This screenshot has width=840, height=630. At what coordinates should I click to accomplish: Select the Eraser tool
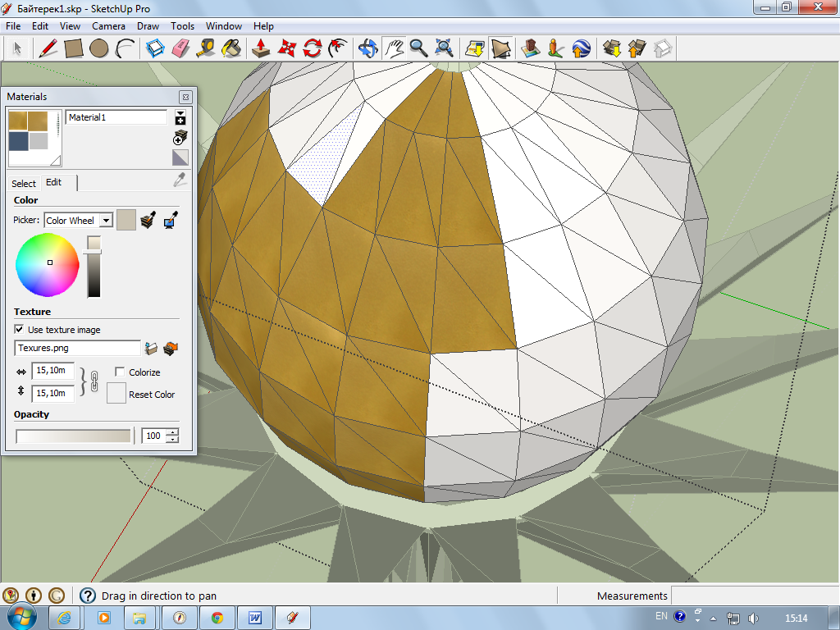[180, 48]
